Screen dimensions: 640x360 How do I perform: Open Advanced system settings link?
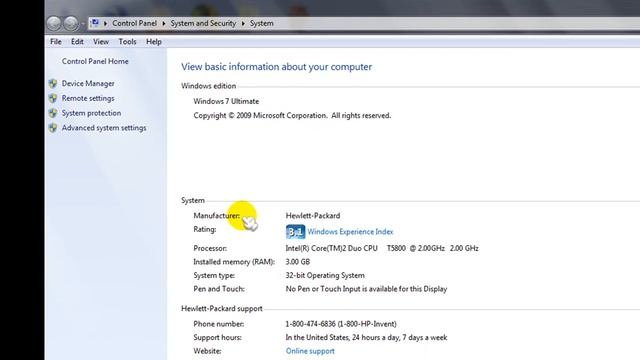104,128
